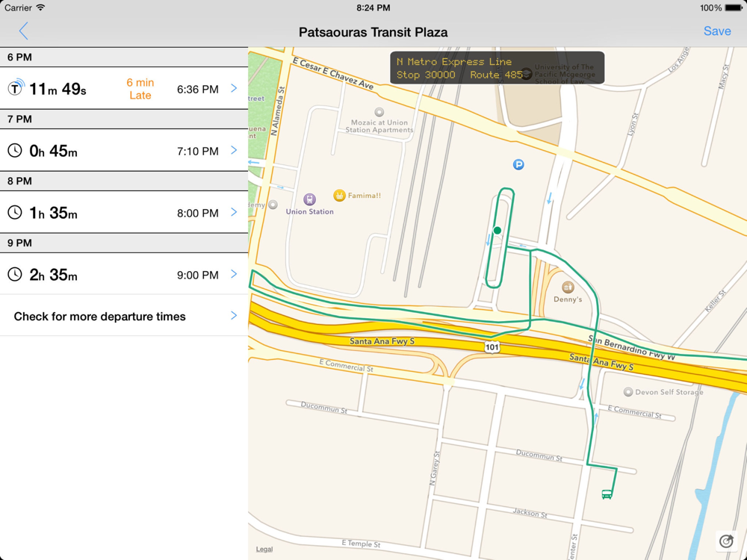Viewport: 747px width, 560px height.
Task: Tap the battery indicator in status bar
Action: point(733,7)
